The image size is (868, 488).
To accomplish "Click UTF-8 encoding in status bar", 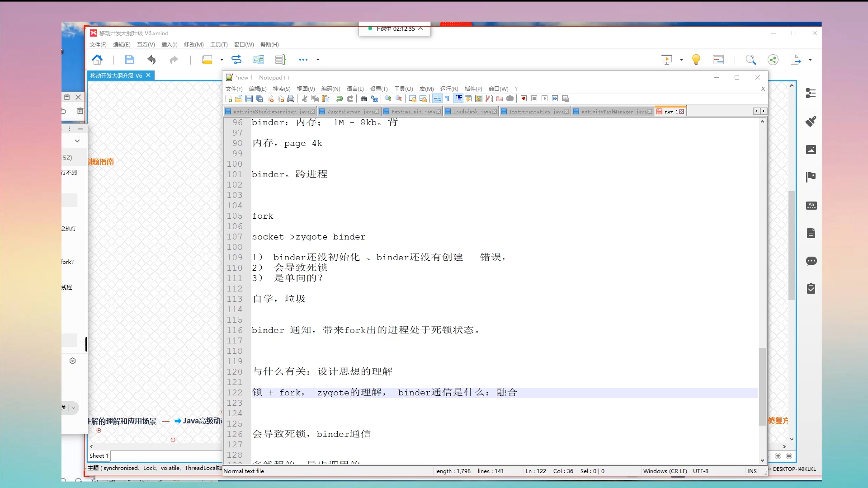I will click(701, 471).
